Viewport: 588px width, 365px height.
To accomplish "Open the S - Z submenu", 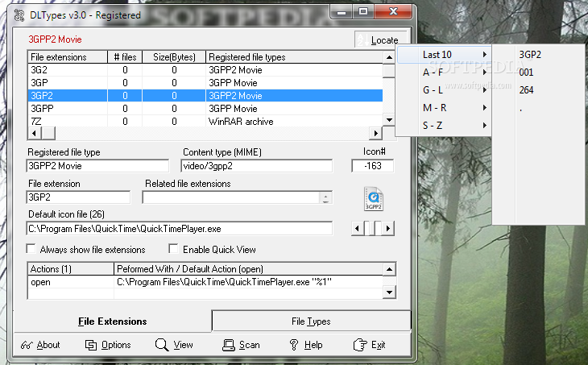I will click(x=444, y=126).
